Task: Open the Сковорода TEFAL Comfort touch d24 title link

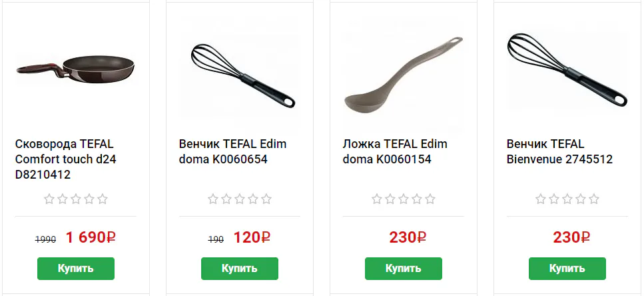Action: click(x=66, y=159)
